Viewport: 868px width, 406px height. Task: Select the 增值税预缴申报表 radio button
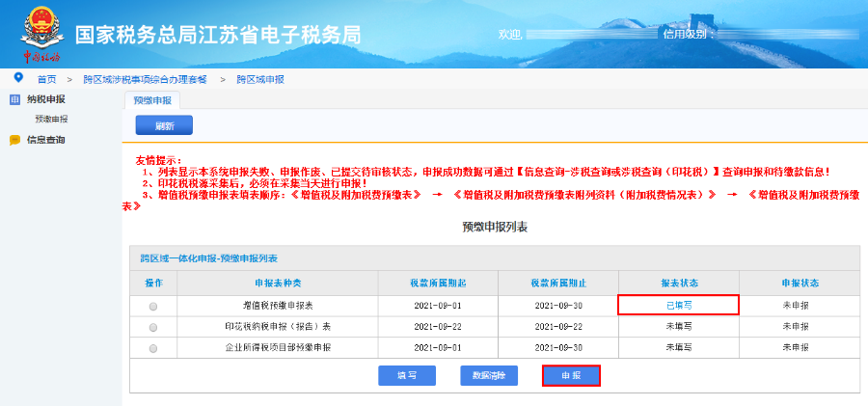pyautogui.click(x=153, y=307)
